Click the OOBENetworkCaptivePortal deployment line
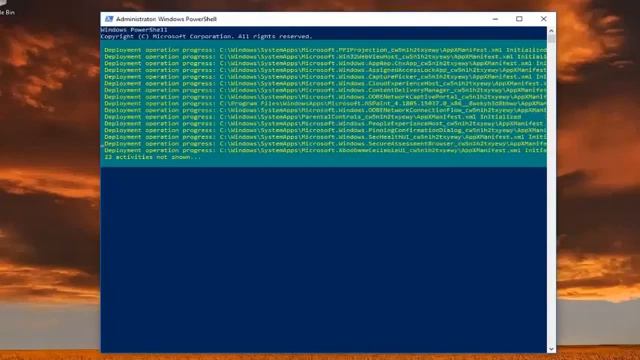640x360 pixels. click(325, 97)
